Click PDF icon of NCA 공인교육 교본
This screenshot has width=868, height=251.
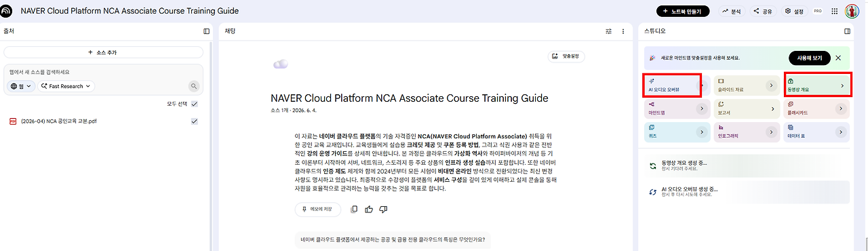[x=12, y=121]
